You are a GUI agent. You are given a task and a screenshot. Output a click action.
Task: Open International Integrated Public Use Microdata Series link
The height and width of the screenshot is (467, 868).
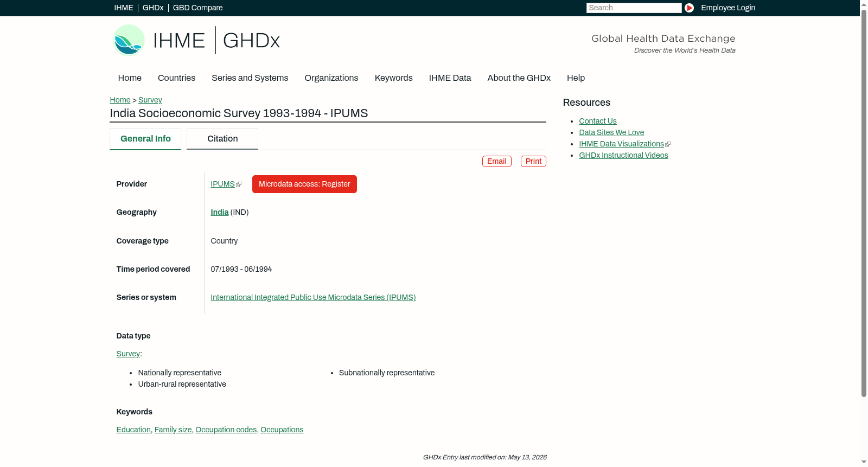pyautogui.click(x=313, y=297)
